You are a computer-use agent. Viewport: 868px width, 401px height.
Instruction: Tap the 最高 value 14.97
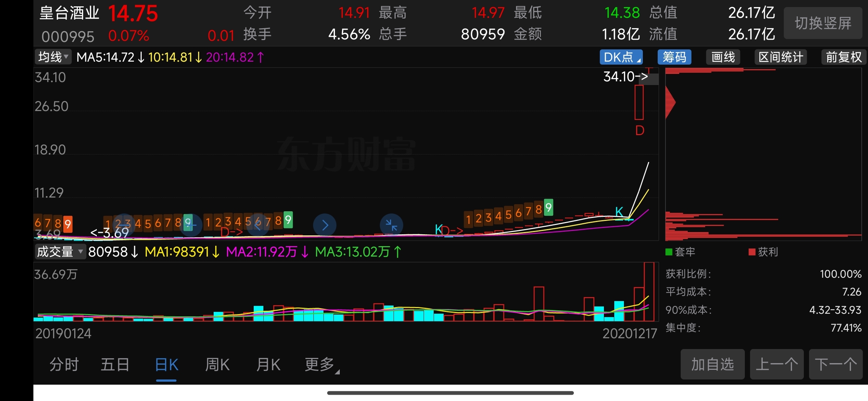[x=488, y=13]
